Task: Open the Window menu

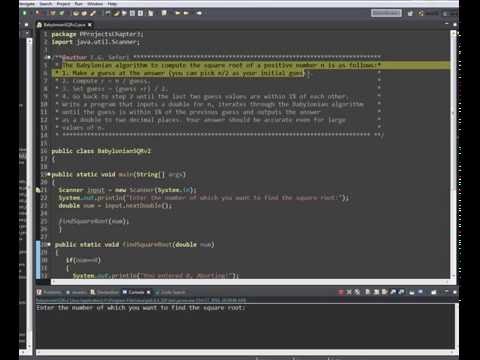Action: (95, 4)
